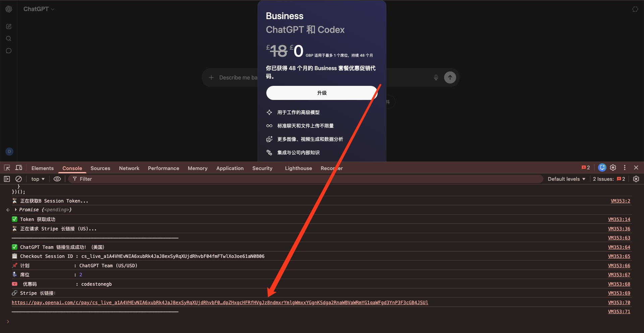This screenshot has height=333, width=644.
Task: Select the codestonegb coupon code text
Action: tap(96, 284)
